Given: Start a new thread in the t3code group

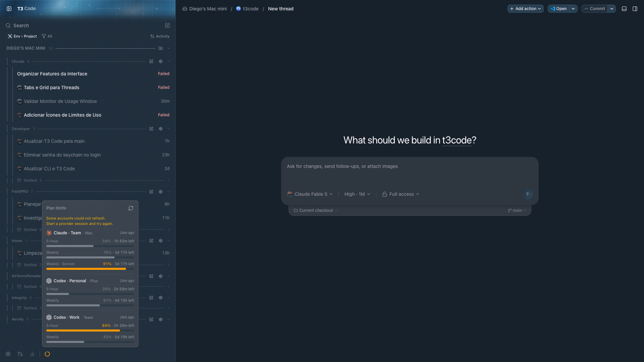Looking at the screenshot, I should [x=151, y=61].
